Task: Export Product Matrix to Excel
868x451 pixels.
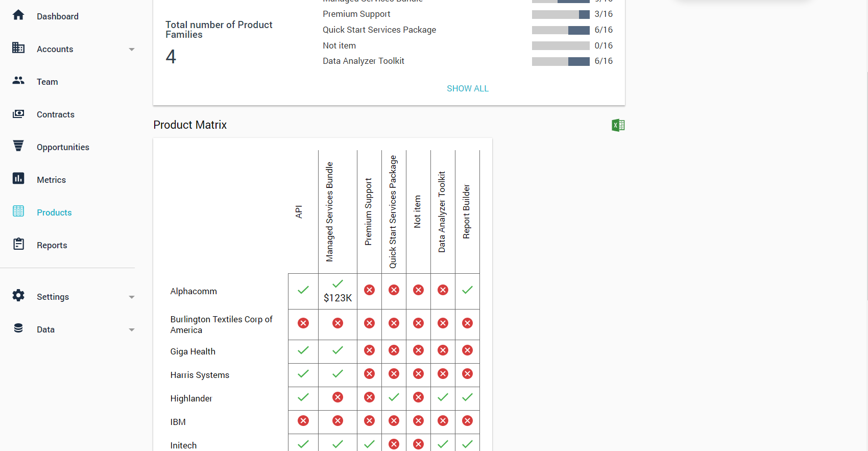Action: (618, 125)
